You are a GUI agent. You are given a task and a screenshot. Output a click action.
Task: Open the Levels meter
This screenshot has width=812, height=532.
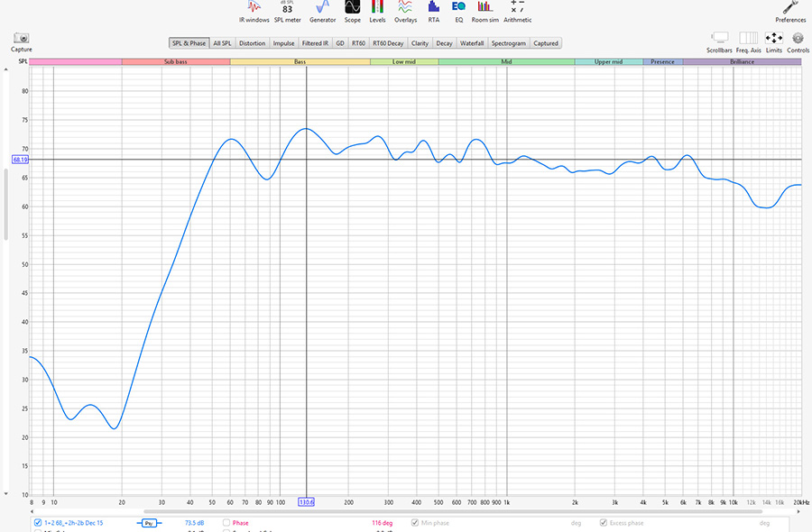pyautogui.click(x=377, y=10)
